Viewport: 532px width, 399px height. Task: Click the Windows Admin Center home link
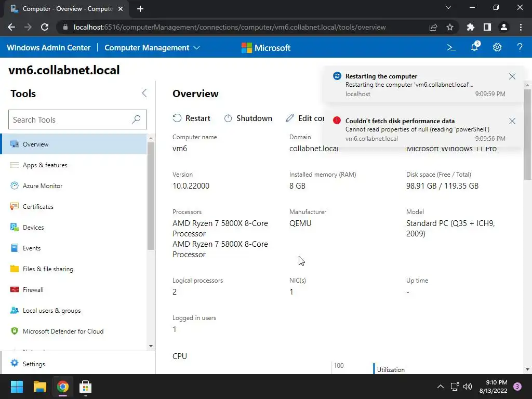[48, 47]
